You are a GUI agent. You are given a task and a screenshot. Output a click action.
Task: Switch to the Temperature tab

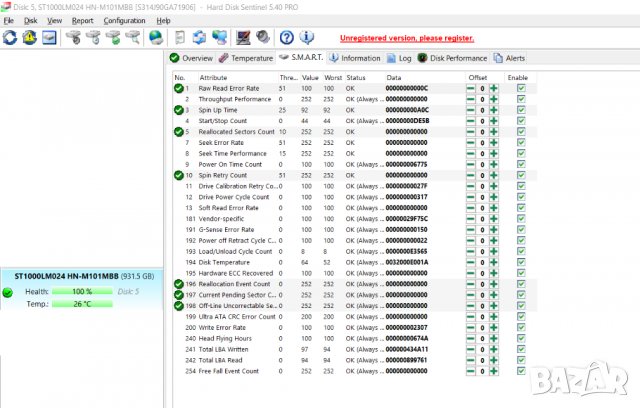[x=245, y=58]
